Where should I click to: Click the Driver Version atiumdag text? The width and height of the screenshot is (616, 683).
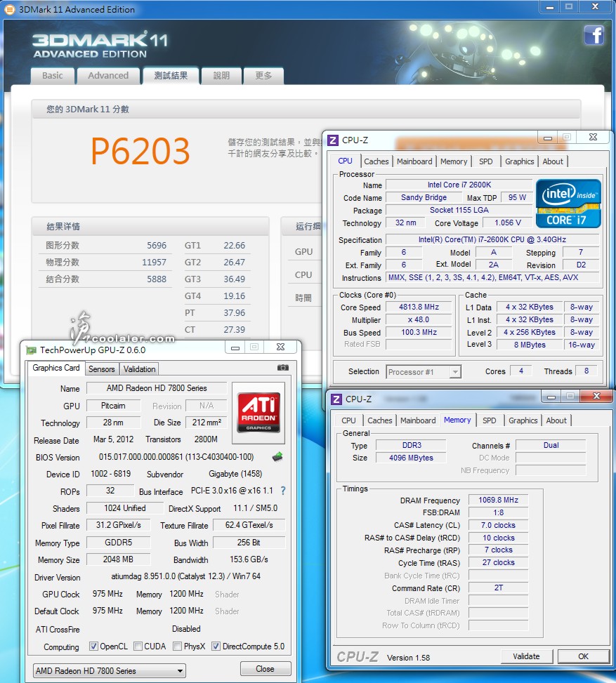(185, 576)
